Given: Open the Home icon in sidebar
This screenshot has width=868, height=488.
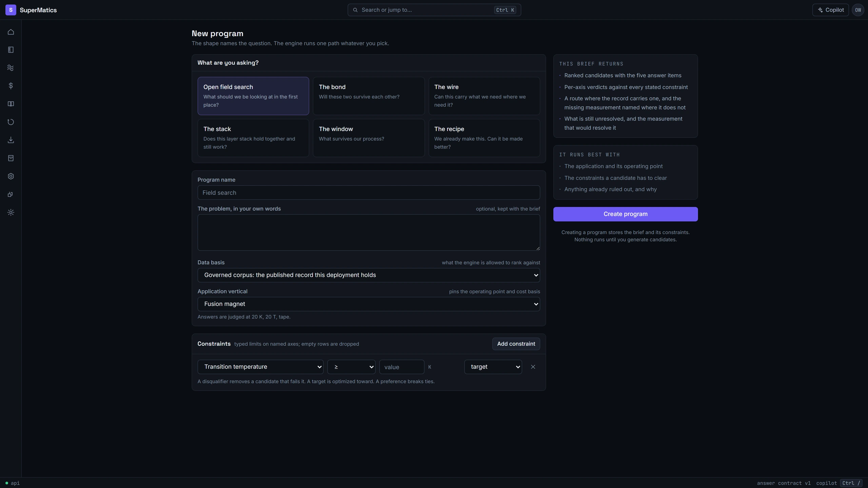Looking at the screenshot, I should coord(11,32).
